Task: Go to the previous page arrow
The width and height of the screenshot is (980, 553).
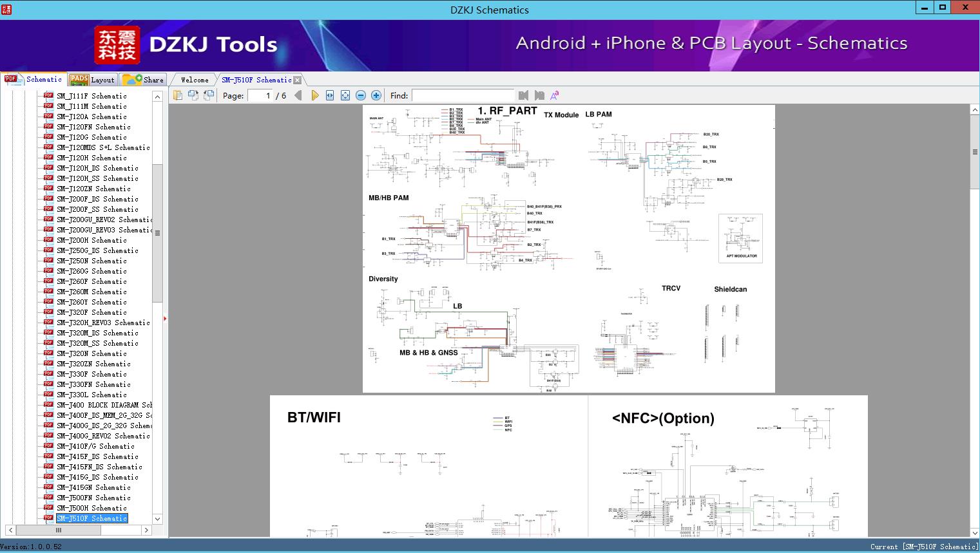Action: (298, 95)
